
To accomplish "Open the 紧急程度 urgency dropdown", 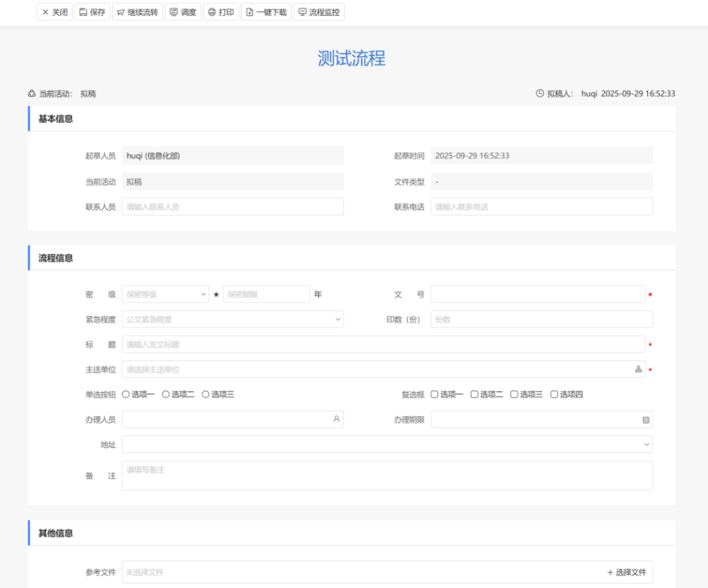I will coord(233,320).
